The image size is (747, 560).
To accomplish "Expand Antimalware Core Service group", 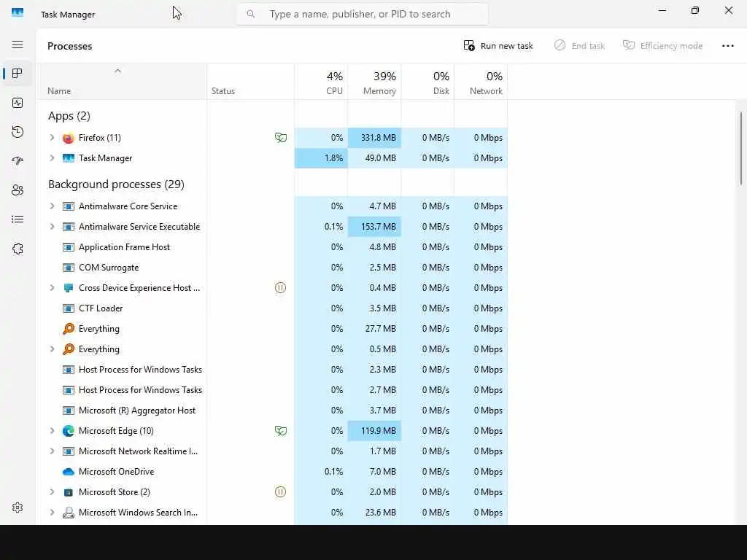I will (x=52, y=206).
